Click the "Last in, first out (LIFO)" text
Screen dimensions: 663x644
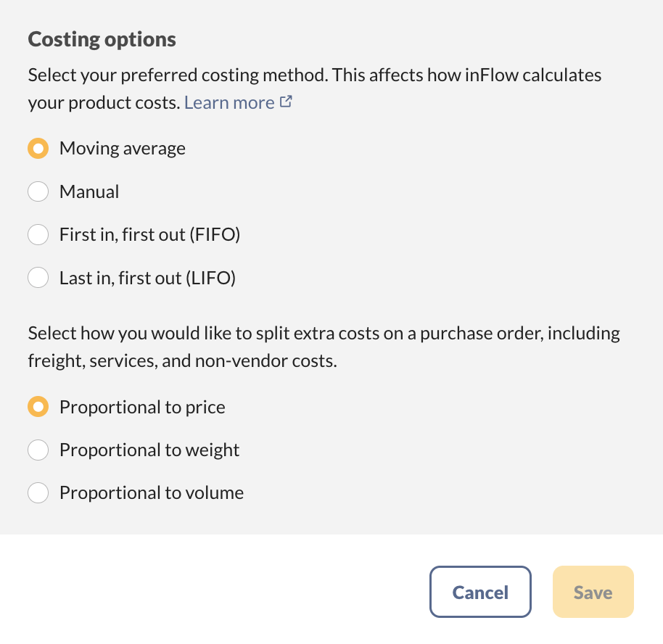[148, 278]
